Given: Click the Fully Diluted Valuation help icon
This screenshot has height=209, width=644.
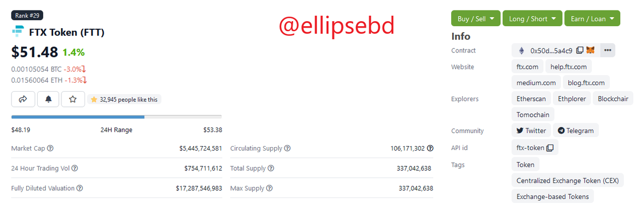Looking at the screenshot, I should [79, 188].
